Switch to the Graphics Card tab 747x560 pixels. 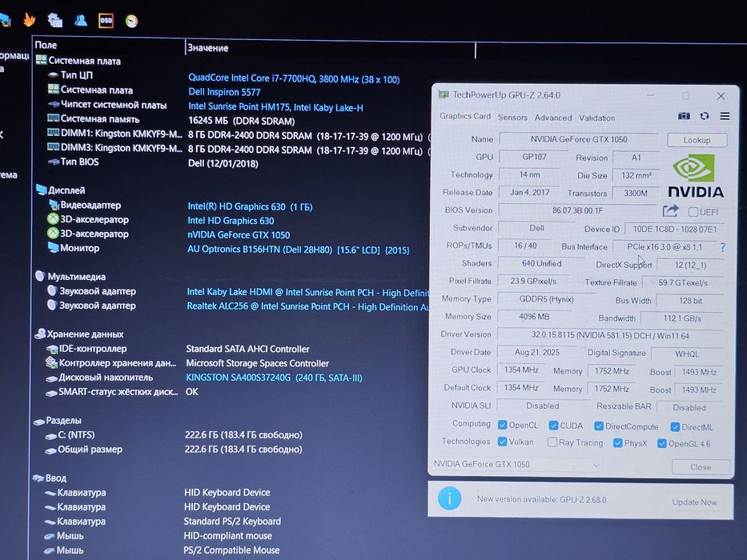tap(465, 116)
